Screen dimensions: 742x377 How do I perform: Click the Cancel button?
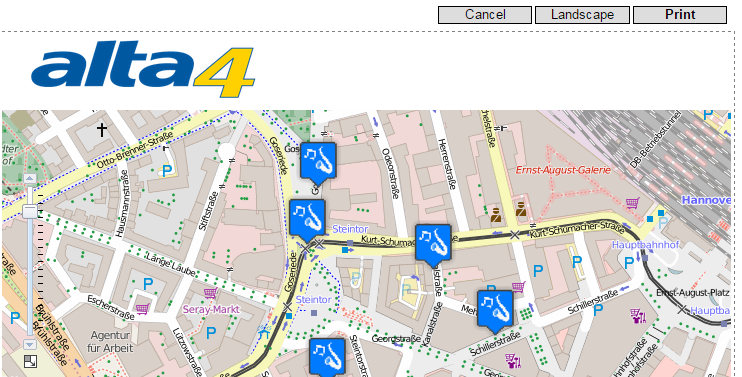(x=485, y=15)
